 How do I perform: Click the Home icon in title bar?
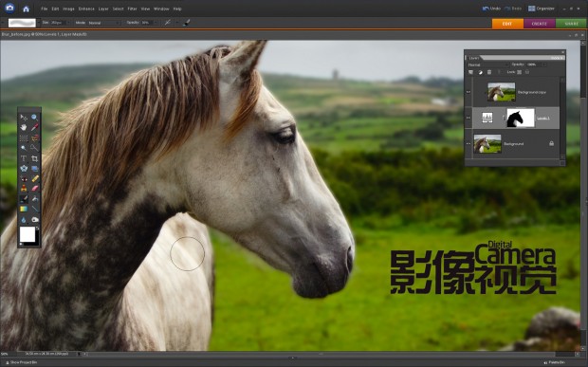pyautogui.click(x=26, y=9)
